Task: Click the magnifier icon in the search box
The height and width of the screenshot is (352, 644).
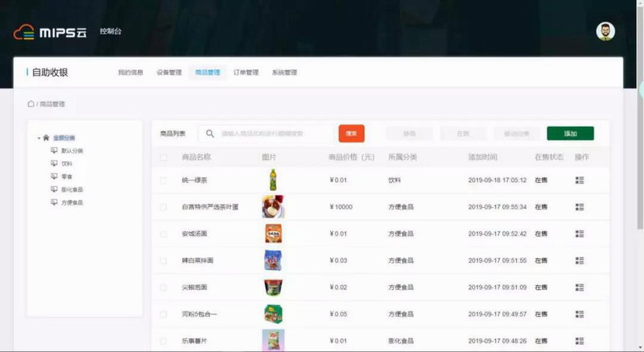Action: point(210,134)
